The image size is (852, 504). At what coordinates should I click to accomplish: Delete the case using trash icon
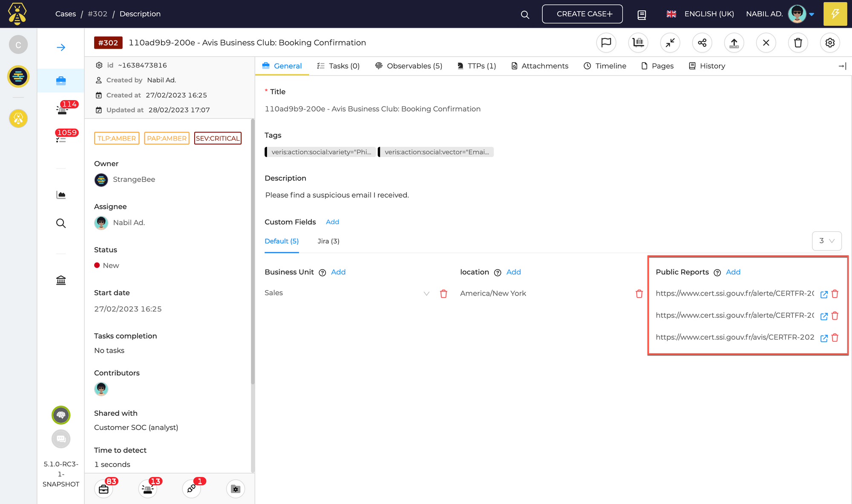click(x=798, y=43)
